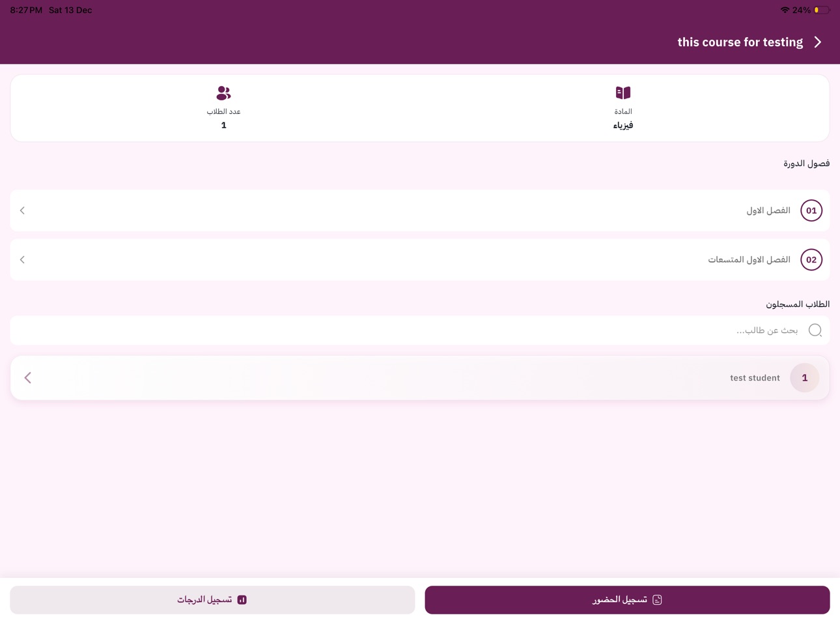This screenshot has width=840, height=630.
Task: Click the 01 chapter number badge
Action: pyautogui.click(x=811, y=210)
